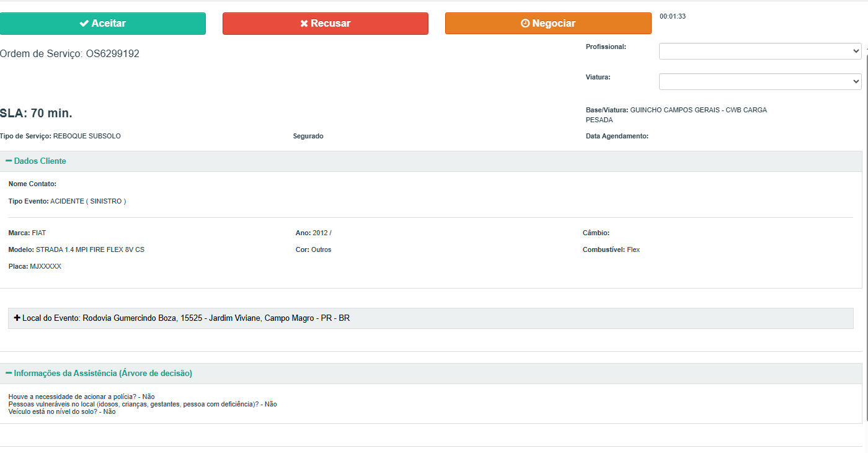Click the X icon on Recusar
The image size is (868, 453).
[x=304, y=24]
